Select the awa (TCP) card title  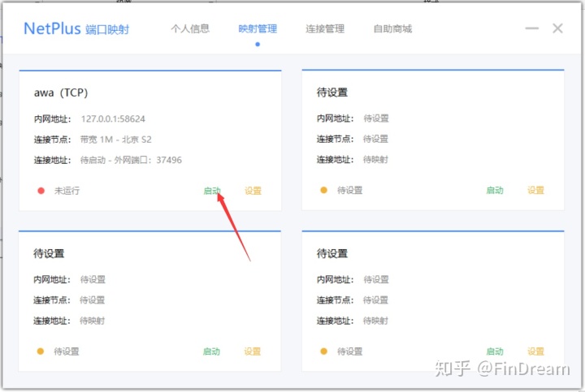(61, 93)
